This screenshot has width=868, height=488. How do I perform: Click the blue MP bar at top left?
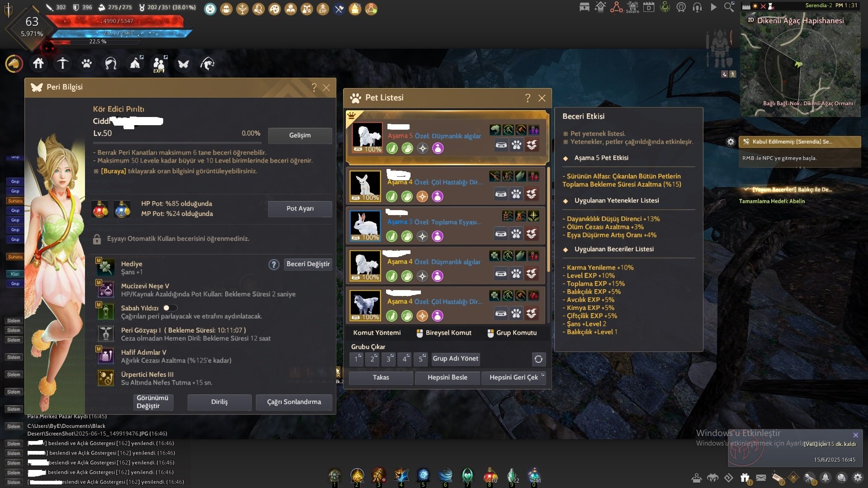[120, 33]
